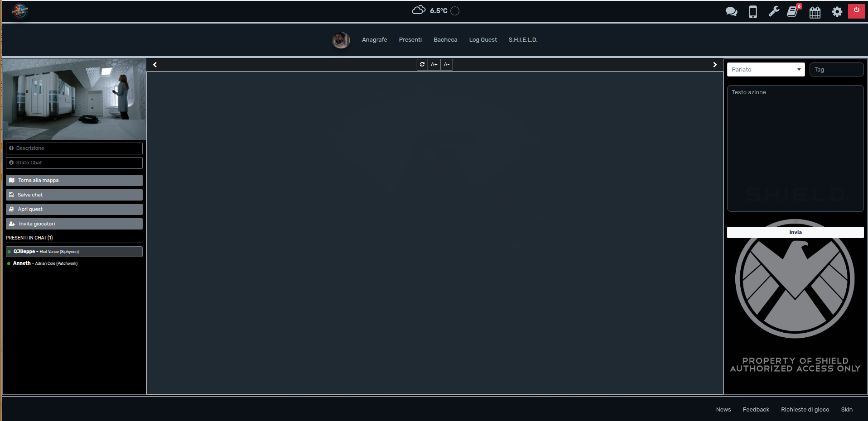Image resolution: width=868 pixels, height=421 pixels.
Task: Open the chat messages speech-bubble icon
Action: [731, 12]
